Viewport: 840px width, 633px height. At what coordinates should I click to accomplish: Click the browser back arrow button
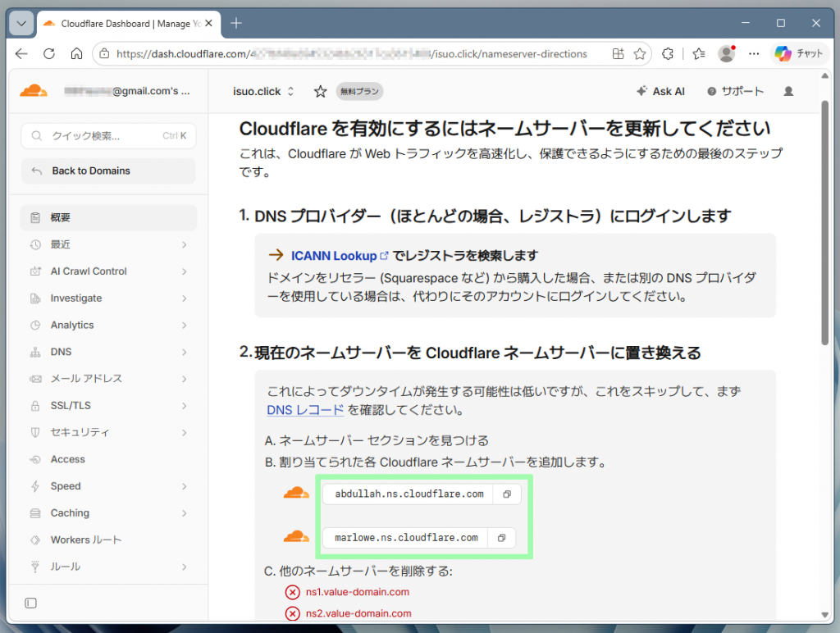coord(21,53)
